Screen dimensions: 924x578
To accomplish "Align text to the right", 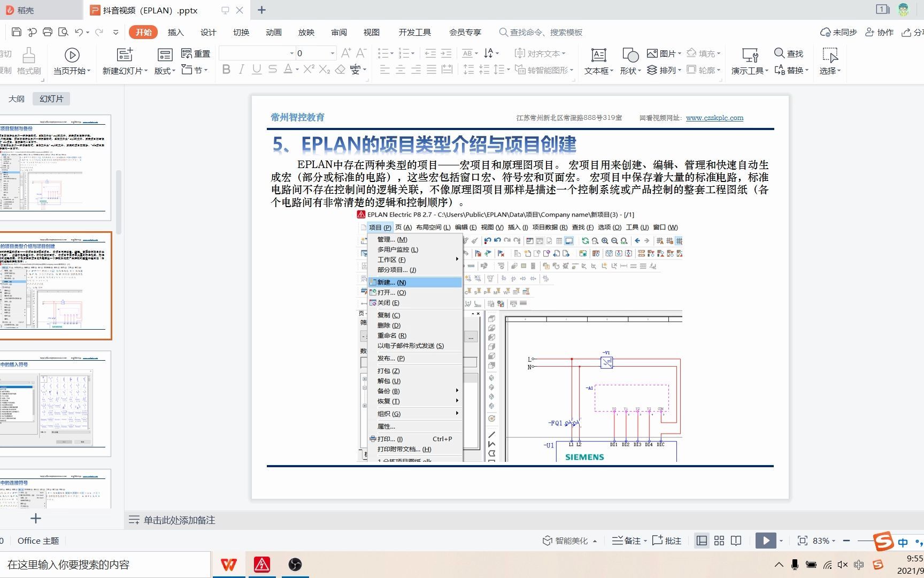I will (x=416, y=70).
